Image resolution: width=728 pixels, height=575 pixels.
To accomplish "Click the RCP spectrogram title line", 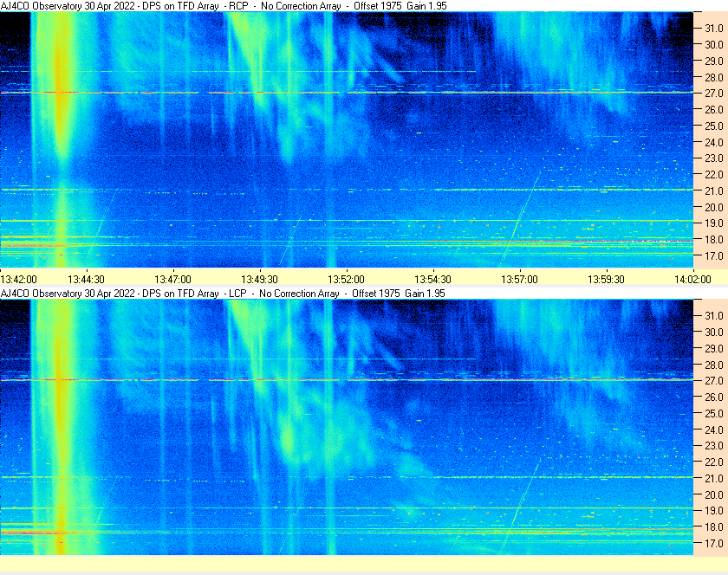I will 224,6.
